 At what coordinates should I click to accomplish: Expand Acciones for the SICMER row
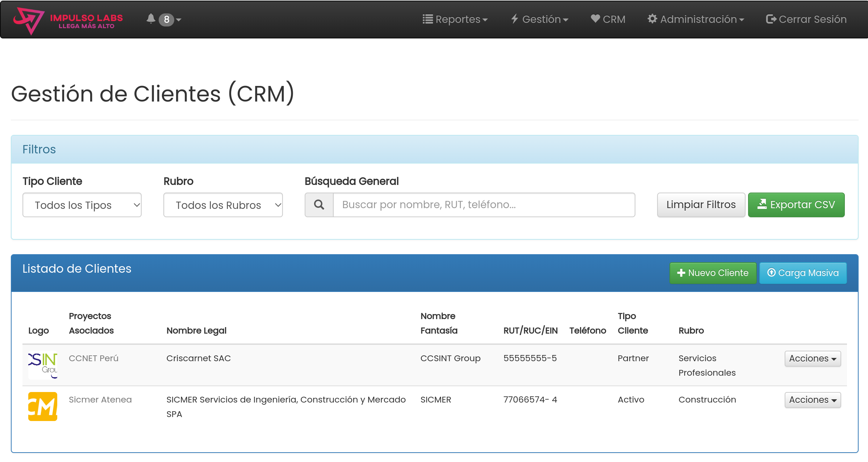pos(812,400)
